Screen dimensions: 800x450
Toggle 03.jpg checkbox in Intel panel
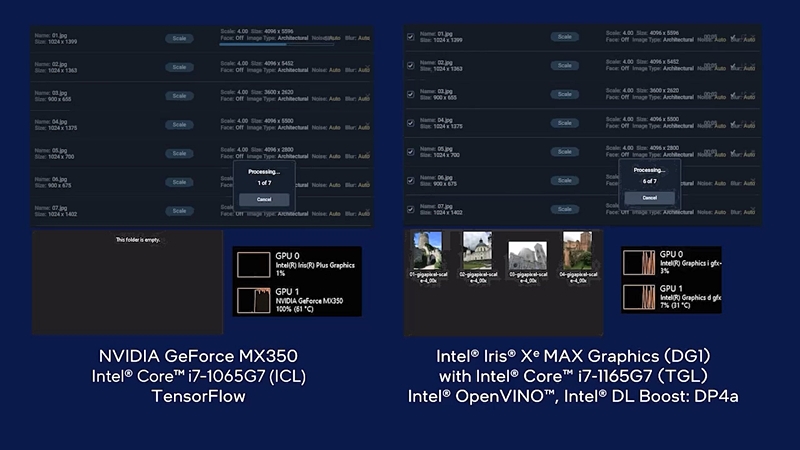click(410, 94)
